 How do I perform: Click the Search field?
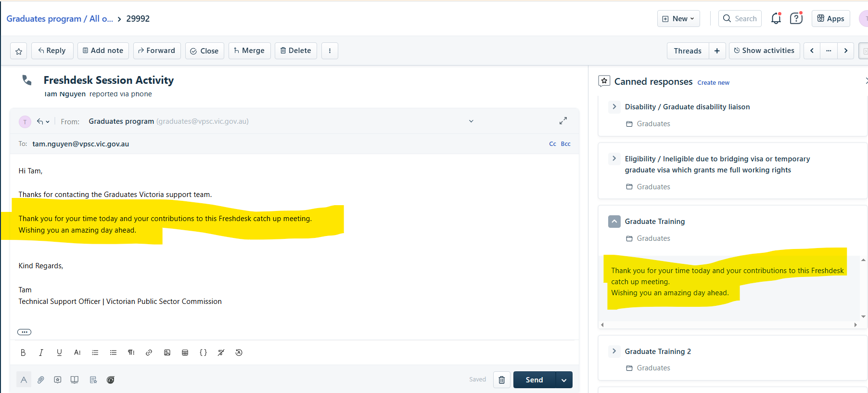pos(740,19)
